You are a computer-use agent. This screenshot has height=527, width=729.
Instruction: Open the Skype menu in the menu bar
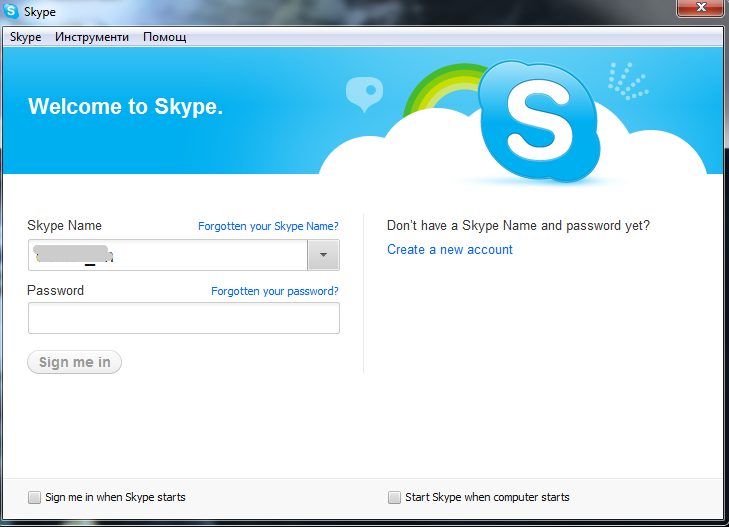tap(26, 37)
